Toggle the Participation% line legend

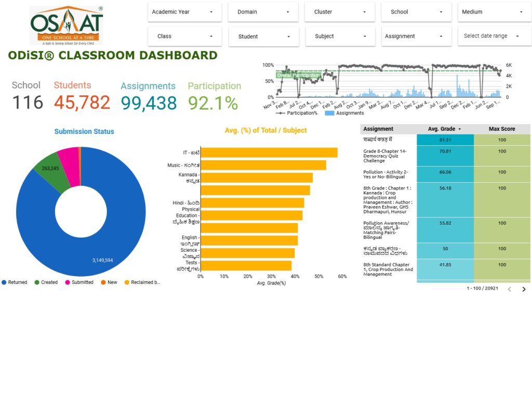click(298, 113)
